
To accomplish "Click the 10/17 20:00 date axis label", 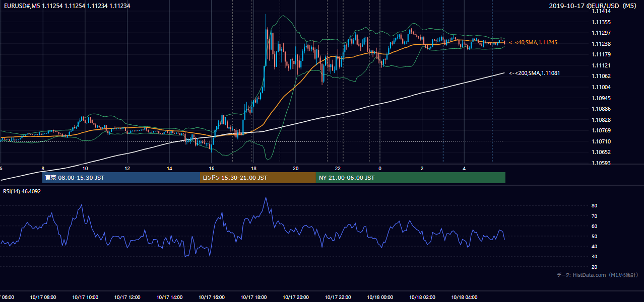I will coord(296,297).
